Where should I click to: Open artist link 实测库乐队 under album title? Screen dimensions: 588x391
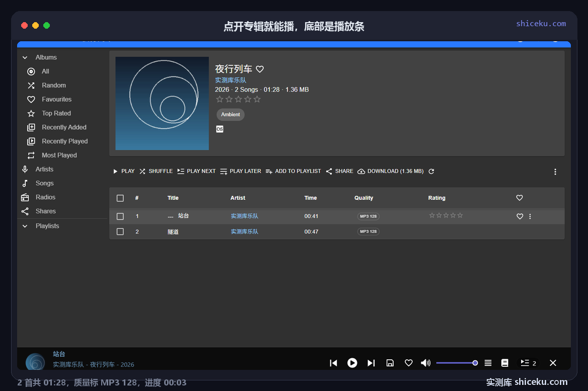pos(231,80)
